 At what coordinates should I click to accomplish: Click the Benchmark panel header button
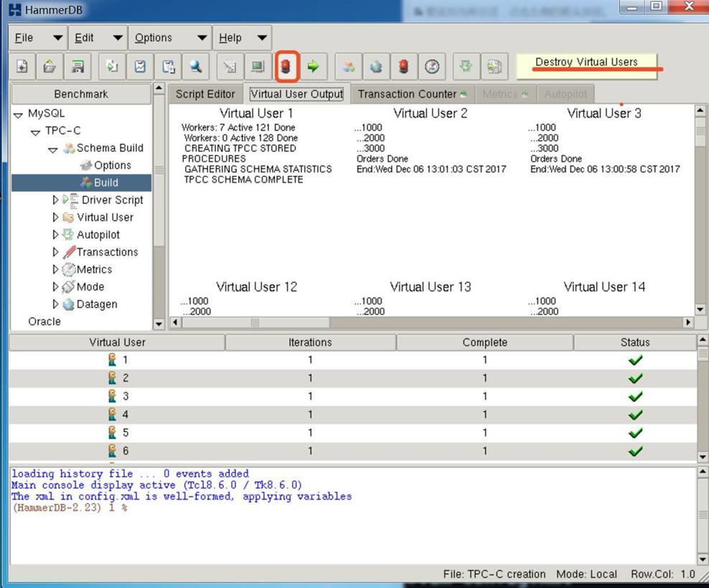pos(81,94)
